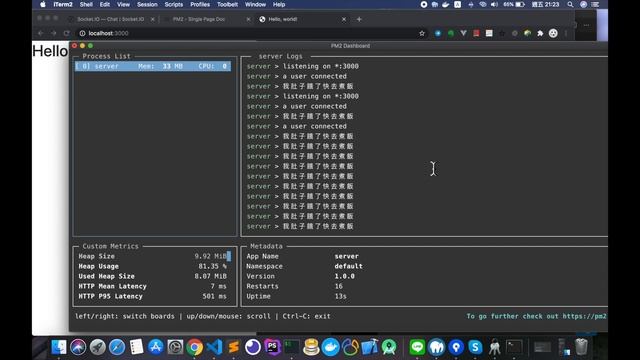This screenshot has height=360, width=640.
Task: Open Sublime Text from the dock
Action: pyautogui.click(x=233, y=347)
